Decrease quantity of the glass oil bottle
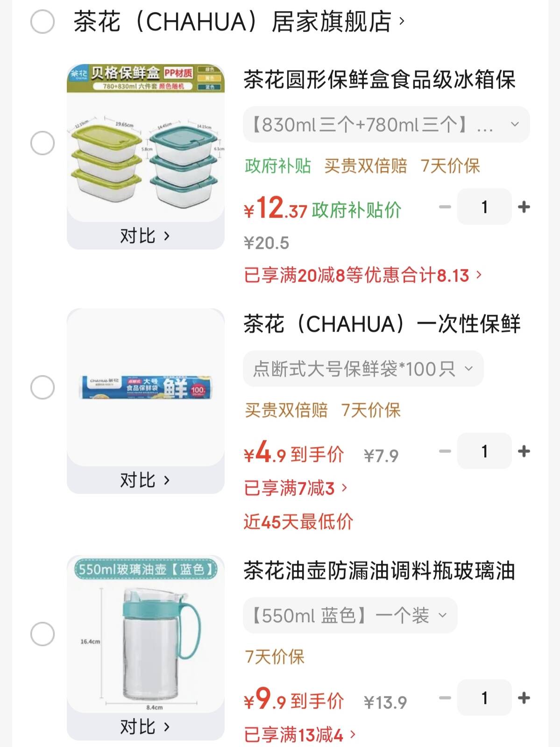This screenshot has width=560, height=747. click(x=445, y=697)
